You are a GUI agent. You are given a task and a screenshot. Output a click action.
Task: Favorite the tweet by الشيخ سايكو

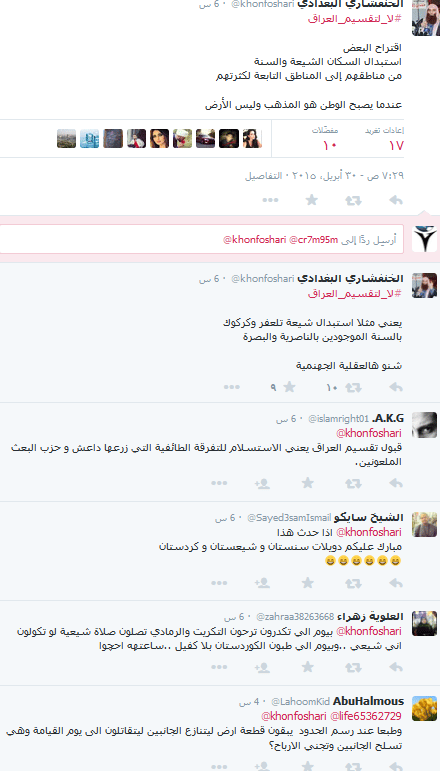(x=308, y=583)
